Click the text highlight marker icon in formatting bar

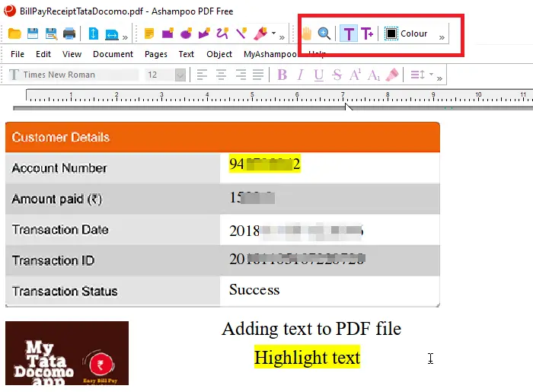[392, 75]
